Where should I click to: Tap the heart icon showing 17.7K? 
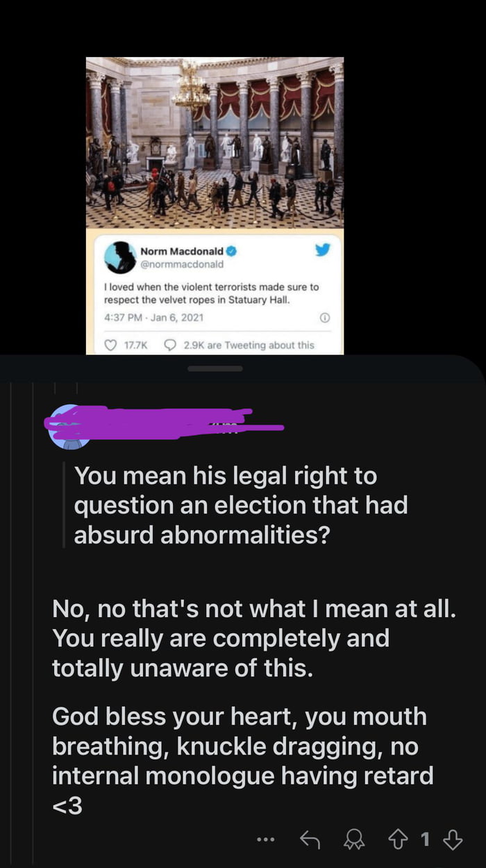pyautogui.click(x=110, y=345)
